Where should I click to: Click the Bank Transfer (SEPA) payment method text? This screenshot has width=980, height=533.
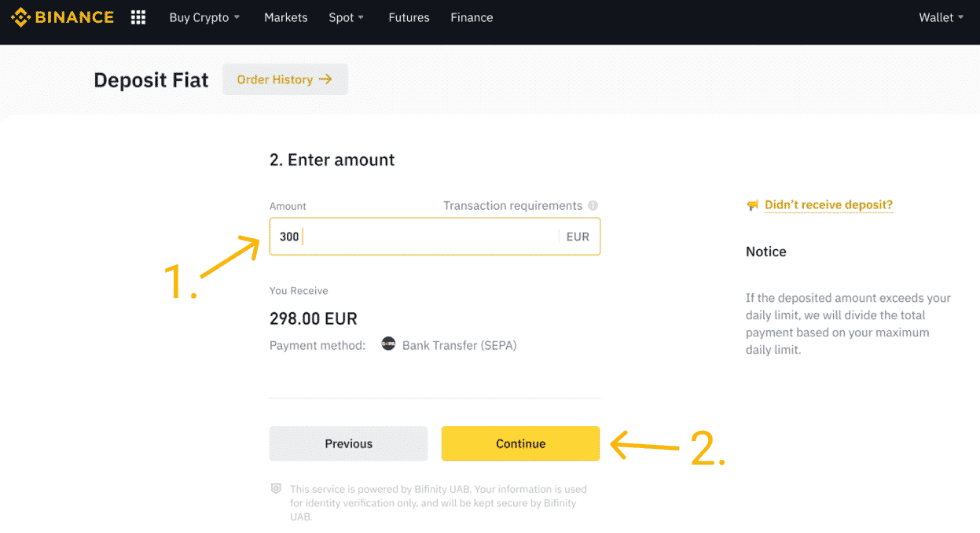[459, 345]
